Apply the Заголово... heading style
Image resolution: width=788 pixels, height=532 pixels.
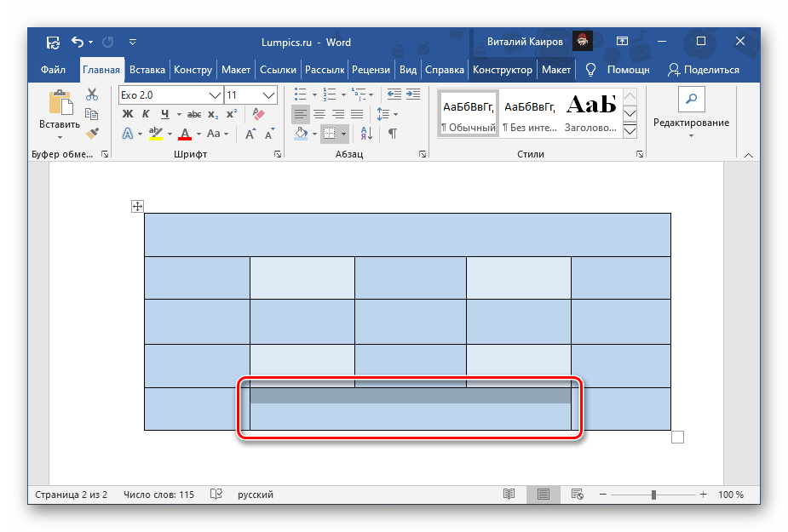coord(590,113)
